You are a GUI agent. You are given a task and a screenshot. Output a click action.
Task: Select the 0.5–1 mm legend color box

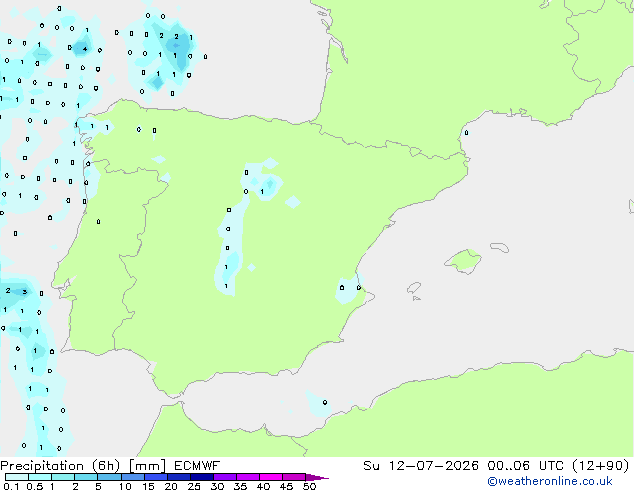pos(40,477)
